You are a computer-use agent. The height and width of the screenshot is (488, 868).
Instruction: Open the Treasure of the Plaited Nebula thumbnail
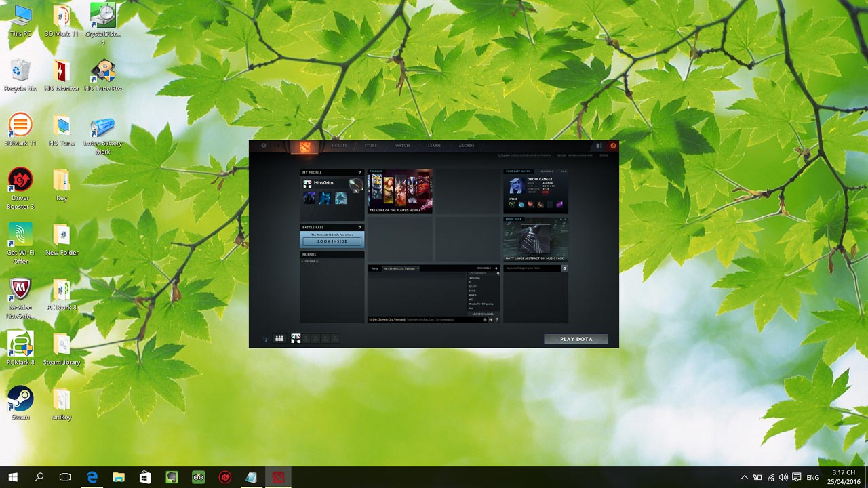point(399,190)
